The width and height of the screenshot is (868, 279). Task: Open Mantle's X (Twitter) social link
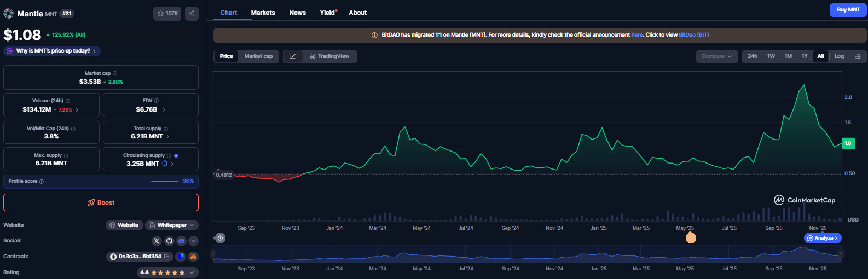click(157, 241)
